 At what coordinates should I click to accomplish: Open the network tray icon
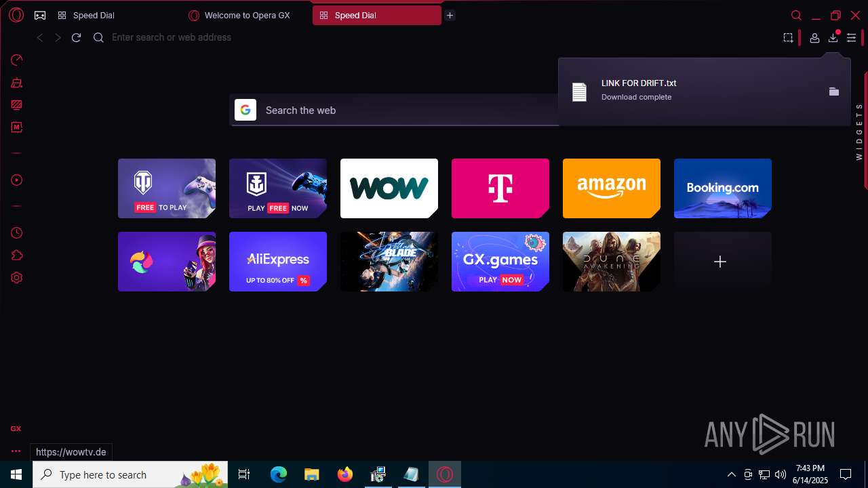764,474
